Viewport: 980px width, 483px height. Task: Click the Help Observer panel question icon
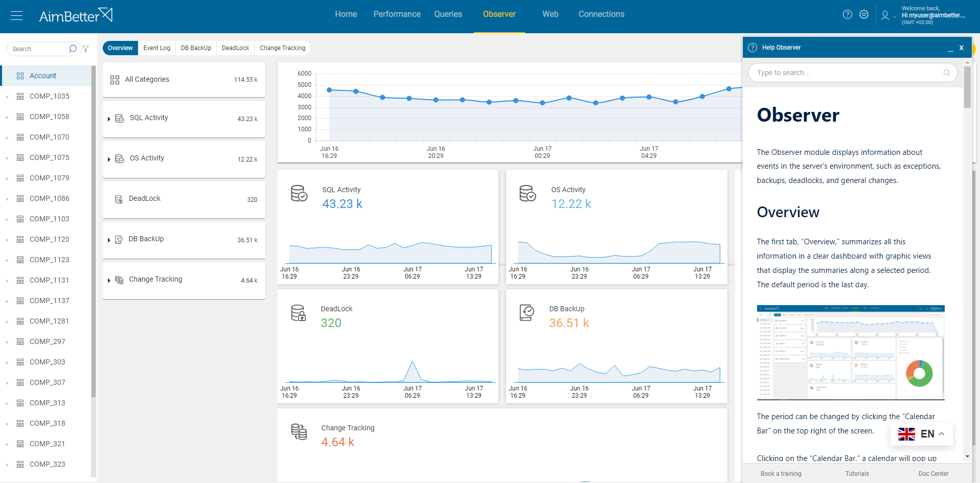coord(753,48)
